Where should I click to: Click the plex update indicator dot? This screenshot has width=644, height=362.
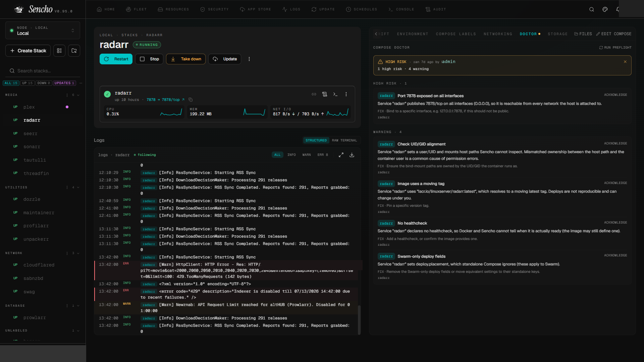(x=67, y=107)
